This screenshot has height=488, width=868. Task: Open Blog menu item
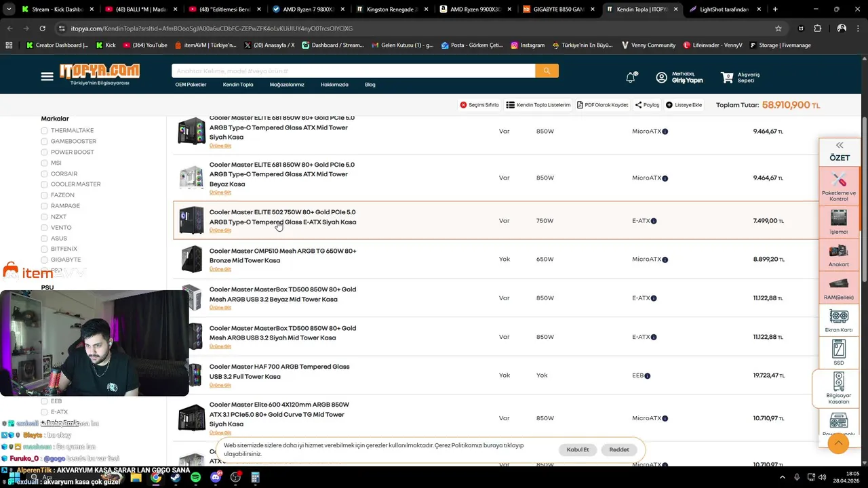click(370, 85)
